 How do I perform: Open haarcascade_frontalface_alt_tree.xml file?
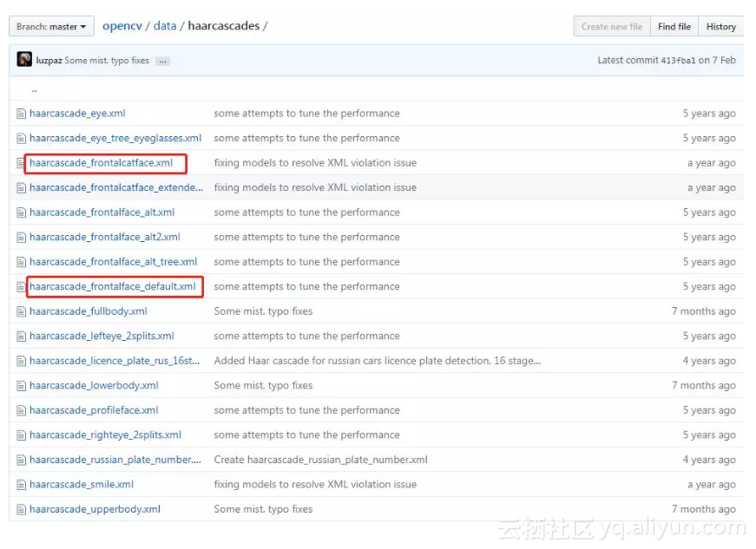[x=114, y=262]
